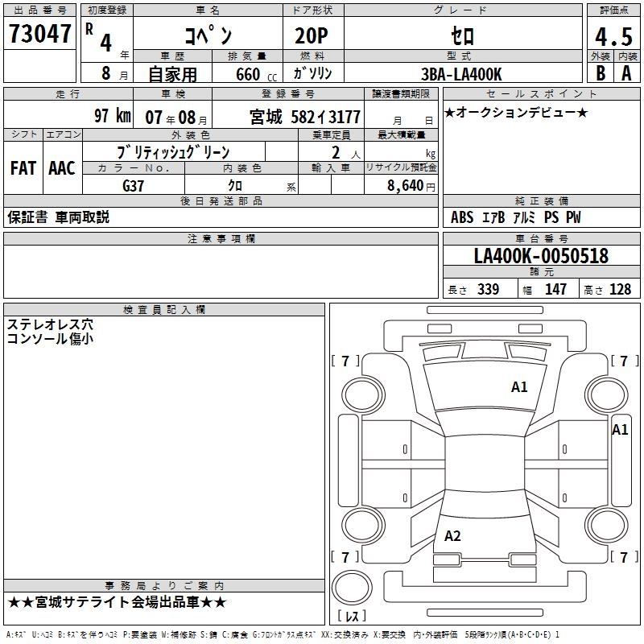Viewport: 644px width, 644px height.
Task: Click the evaluation score 4.5
Action: (x=613, y=36)
